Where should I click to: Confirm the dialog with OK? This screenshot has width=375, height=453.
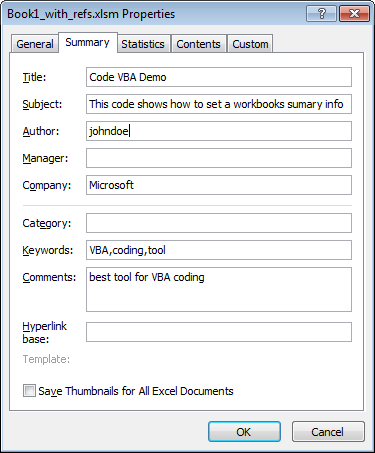pyautogui.click(x=244, y=432)
